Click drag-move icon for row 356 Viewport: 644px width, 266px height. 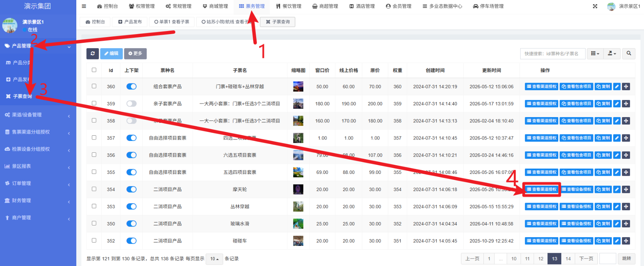(x=626, y=155)
